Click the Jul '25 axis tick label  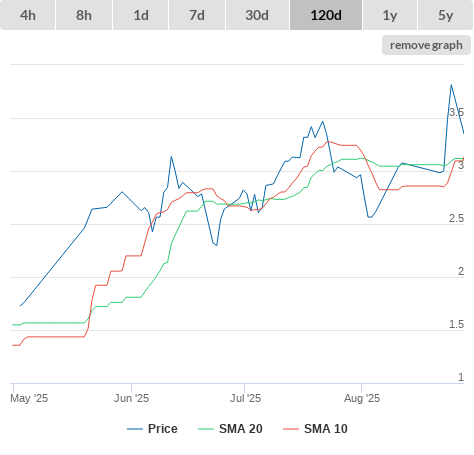[245, 398]
